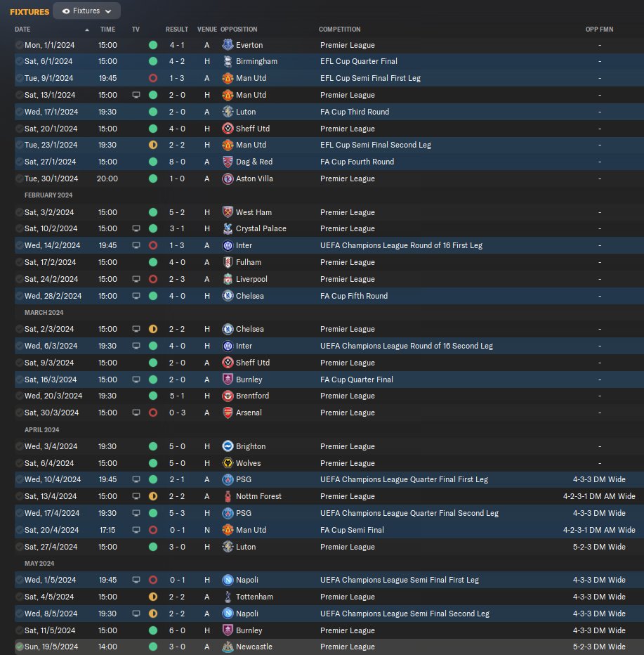Toggle the green checkmark on Sun, 19/5/2024 row
The width and height of the screenshot is (644, 655).
[19, 647]
